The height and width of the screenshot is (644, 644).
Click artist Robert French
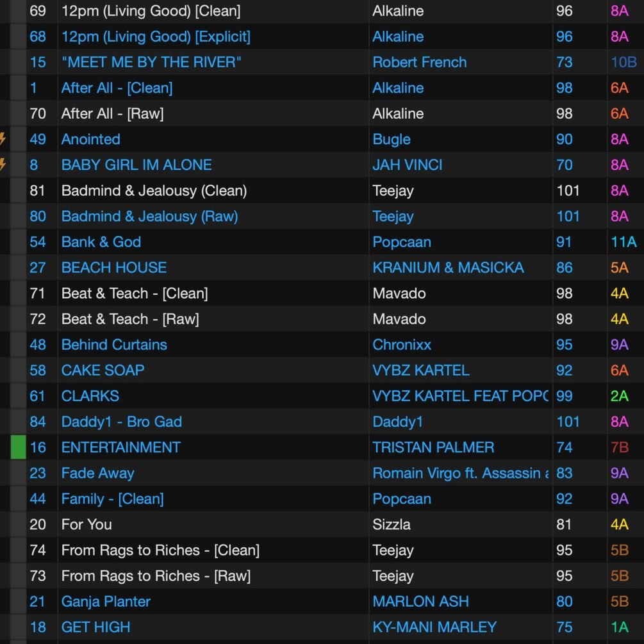[x=420, y=62]
